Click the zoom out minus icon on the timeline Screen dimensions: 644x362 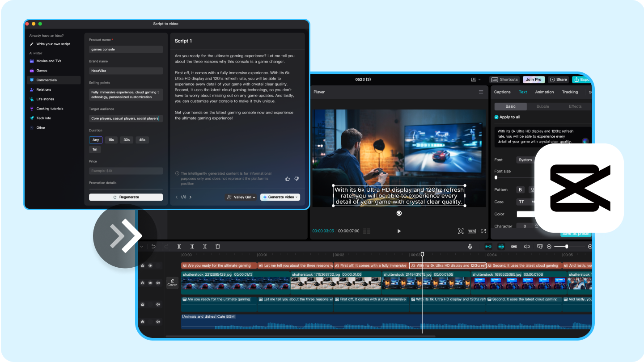coord(549,246)
